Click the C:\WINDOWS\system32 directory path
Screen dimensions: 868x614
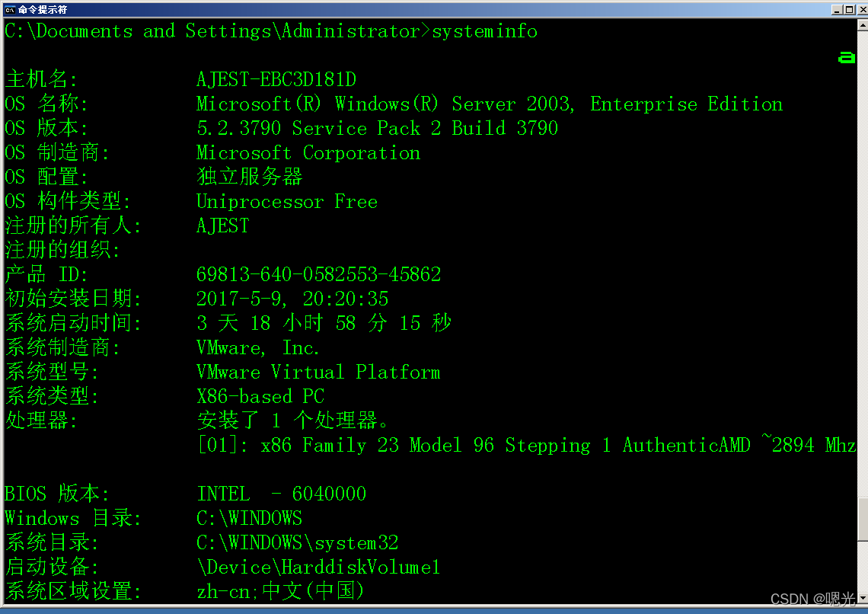pyautogui.click(x=297, y=543)
